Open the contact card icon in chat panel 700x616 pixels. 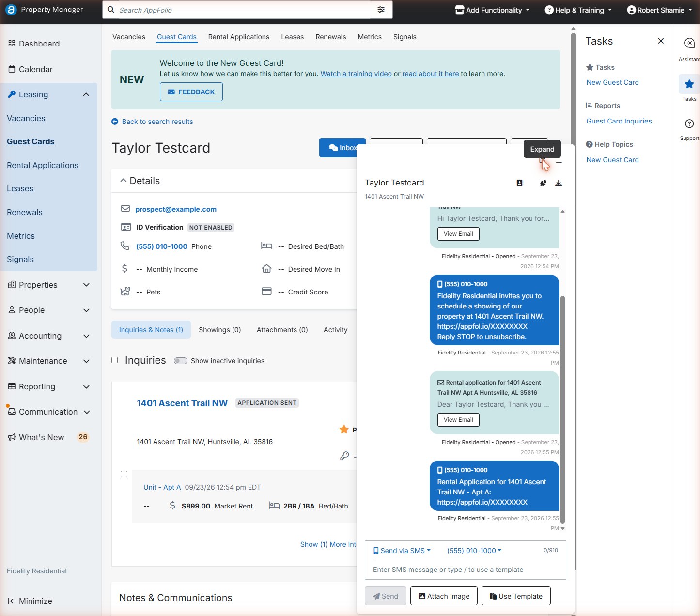coord(520,183)
